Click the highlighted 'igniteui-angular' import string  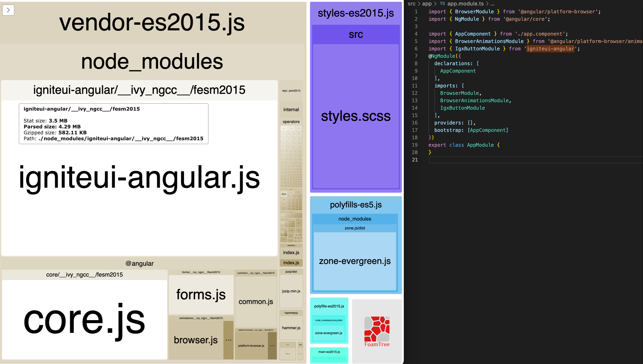[550, 48]
